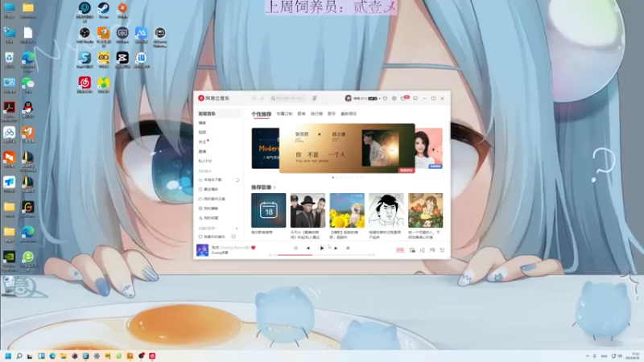Toggle the liked heart on the playing song
The height and width of the screenshot is (362, 644).
point(254,248)
